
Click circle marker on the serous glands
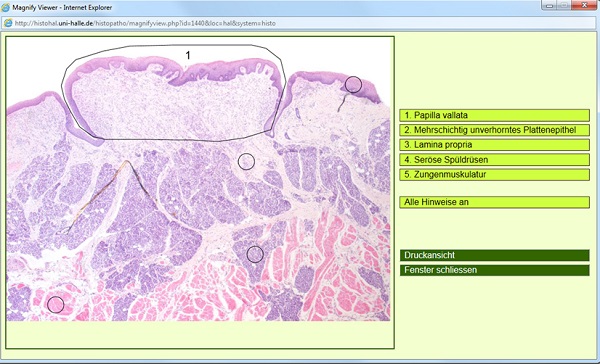point(255,254)
